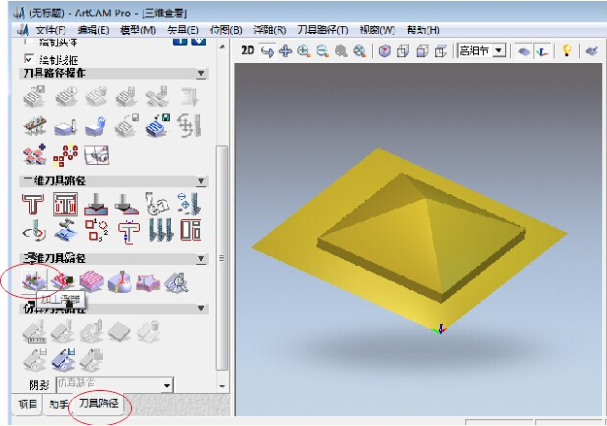Click the greyed-out previous zoom magnifier
This screenshot has height=426, width=607.
(341, 51)
